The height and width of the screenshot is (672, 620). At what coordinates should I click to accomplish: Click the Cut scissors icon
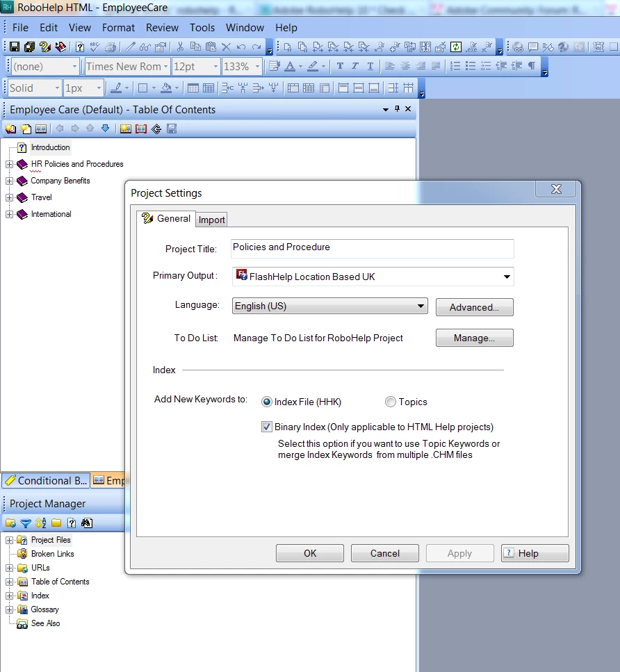tap(180, 47)
